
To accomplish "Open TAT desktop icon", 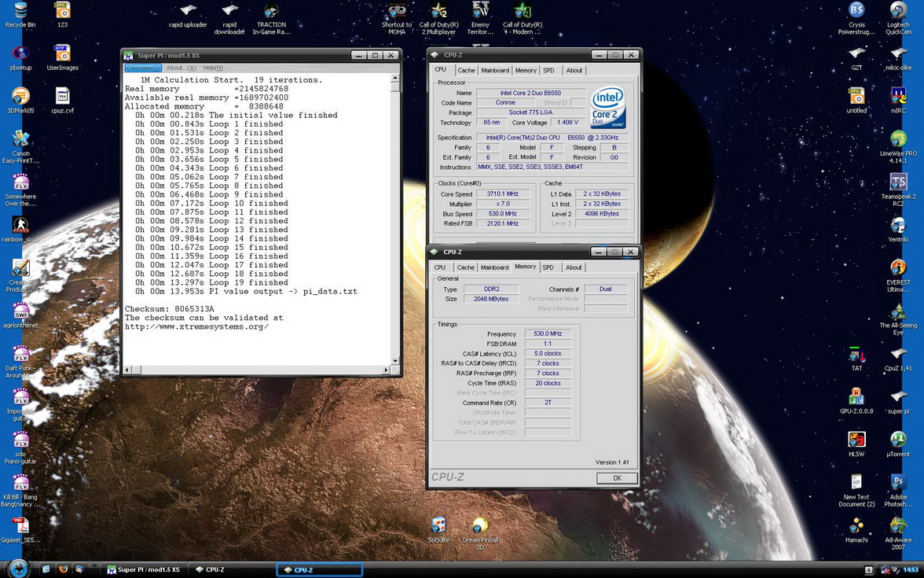I will click(856, 359).
